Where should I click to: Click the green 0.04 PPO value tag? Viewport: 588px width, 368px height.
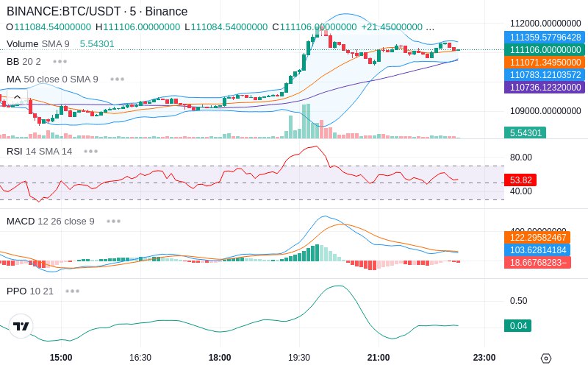518,325
